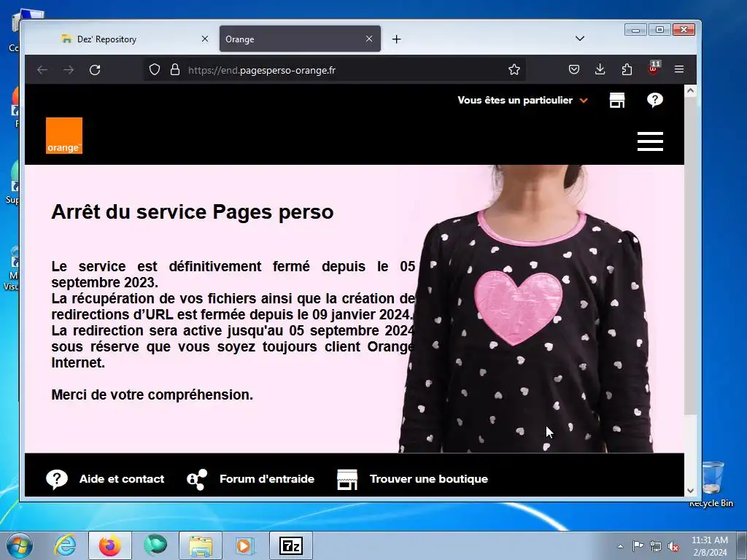Click the shop icon in the header
The height and width of the screenshot is (560, 747).
coord(617,100)
